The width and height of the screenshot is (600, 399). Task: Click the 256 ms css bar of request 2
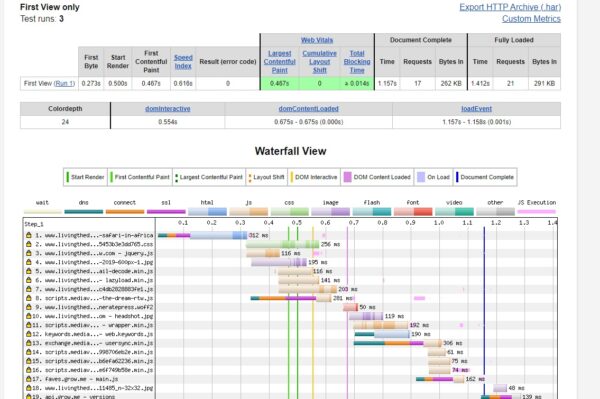282,244
